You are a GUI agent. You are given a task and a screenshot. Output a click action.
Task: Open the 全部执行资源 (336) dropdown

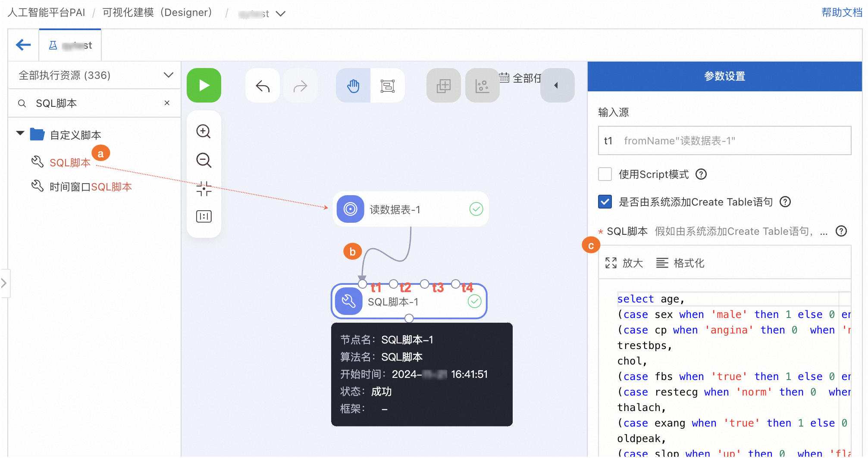pyautogui.click(x=95, y=75)
